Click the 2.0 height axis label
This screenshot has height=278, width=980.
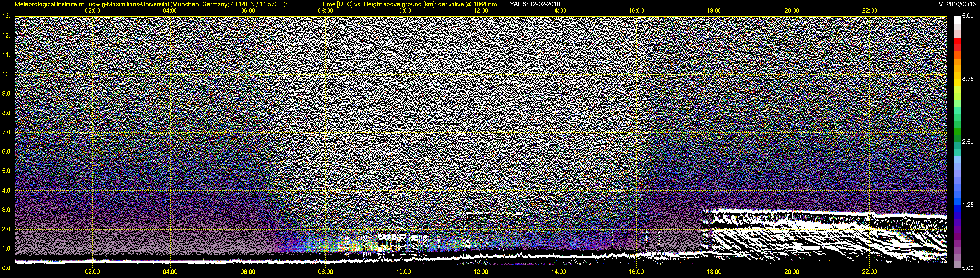(x=6, y=229)
